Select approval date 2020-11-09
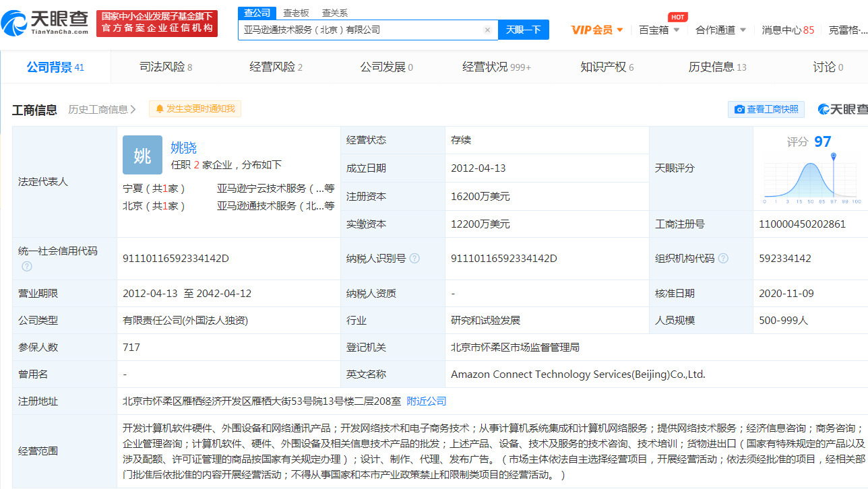 [x=787, y=293]
